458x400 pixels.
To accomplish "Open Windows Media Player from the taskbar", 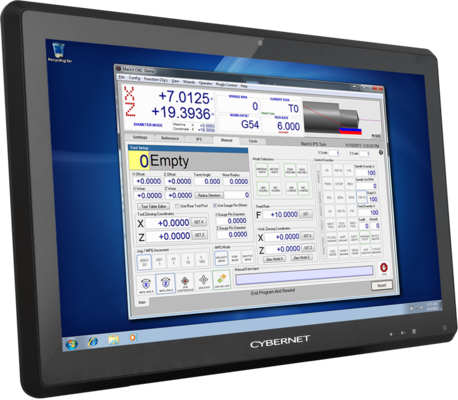I will [x=133, y=338].
